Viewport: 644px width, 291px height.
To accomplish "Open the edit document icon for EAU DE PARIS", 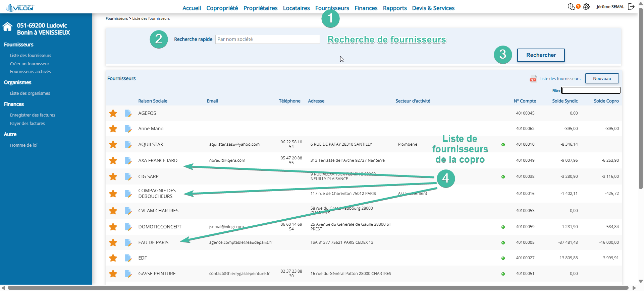I will pos(128,242).
